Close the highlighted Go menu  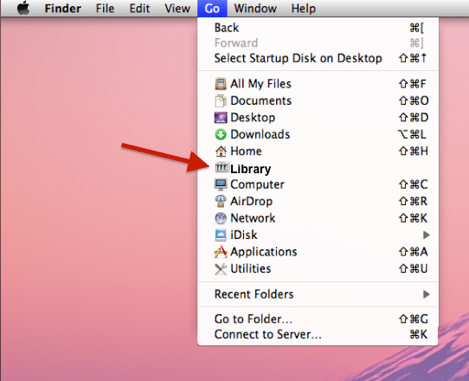pos(212,8)
